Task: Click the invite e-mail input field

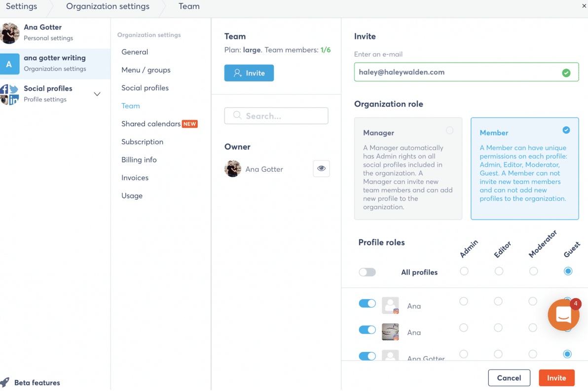Action: [x=466, y=72]
